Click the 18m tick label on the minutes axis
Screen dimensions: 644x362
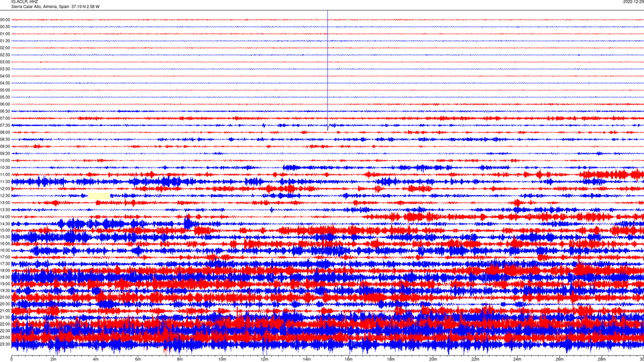click(390, 359)
